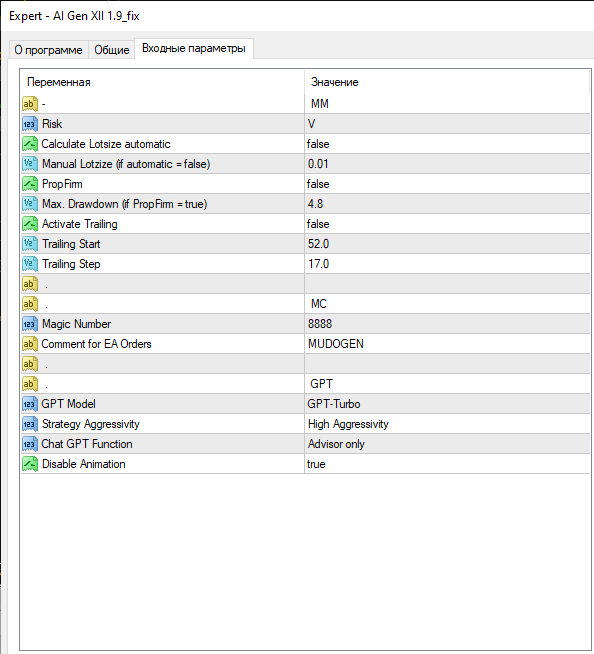Select the Strategy Aggressivity label
This screenshot has height=654, width=594.
[91, 424]
